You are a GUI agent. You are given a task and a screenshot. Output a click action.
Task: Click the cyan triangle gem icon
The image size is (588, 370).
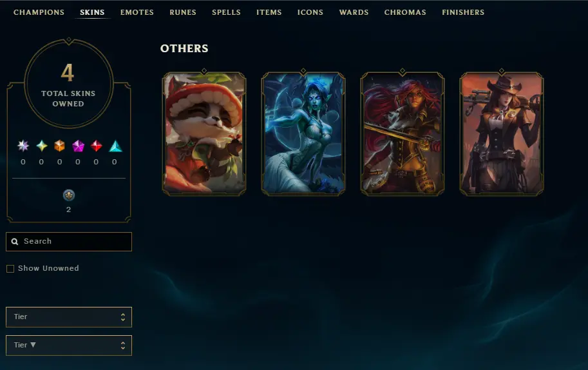point(115,146)
